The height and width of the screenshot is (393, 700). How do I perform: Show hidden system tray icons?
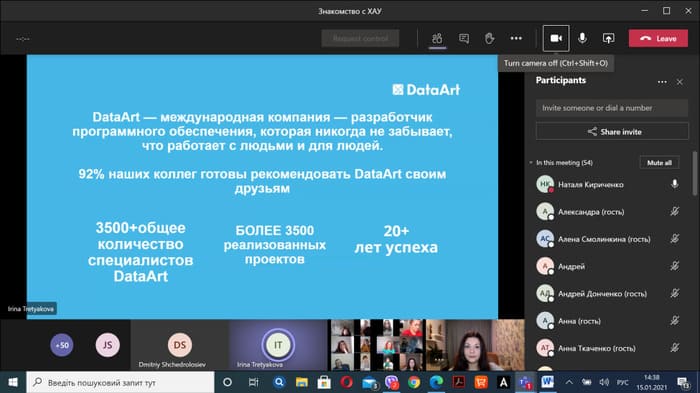tap(569, 382)
